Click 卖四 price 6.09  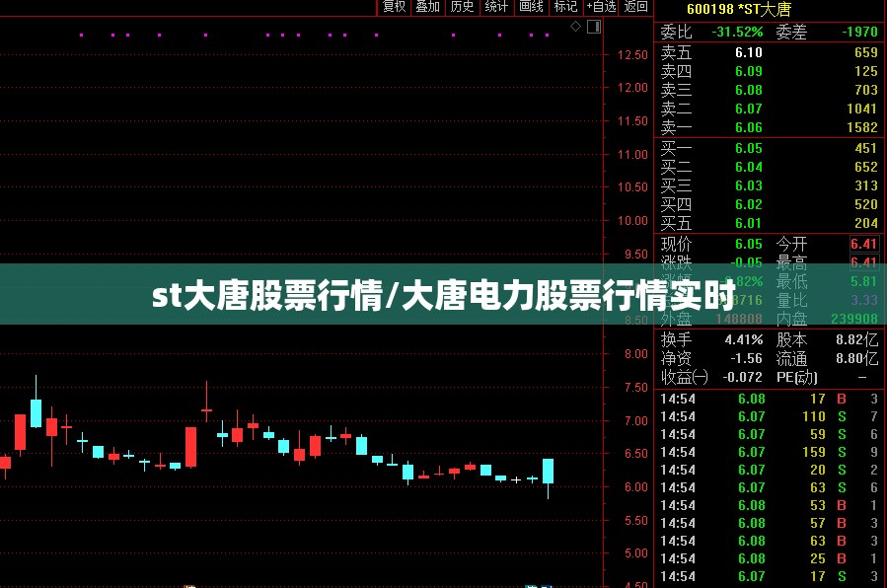coord(749,71)
